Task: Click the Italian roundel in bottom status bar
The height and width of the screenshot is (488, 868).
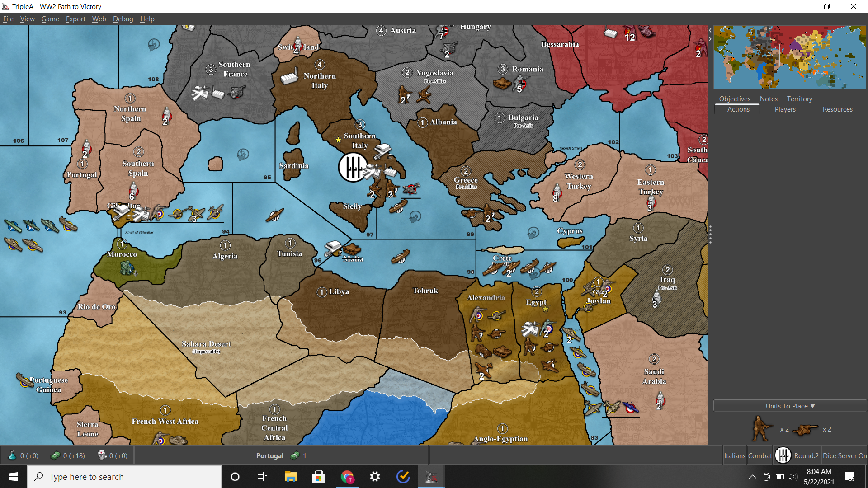Action: [783, 455]
